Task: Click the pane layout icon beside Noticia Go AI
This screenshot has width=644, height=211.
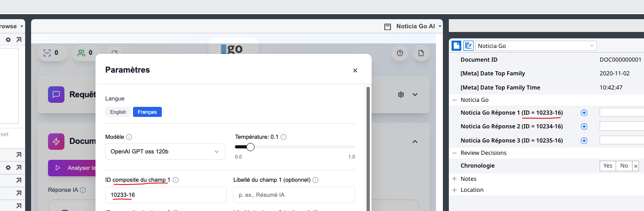Action: coord(388,26)
